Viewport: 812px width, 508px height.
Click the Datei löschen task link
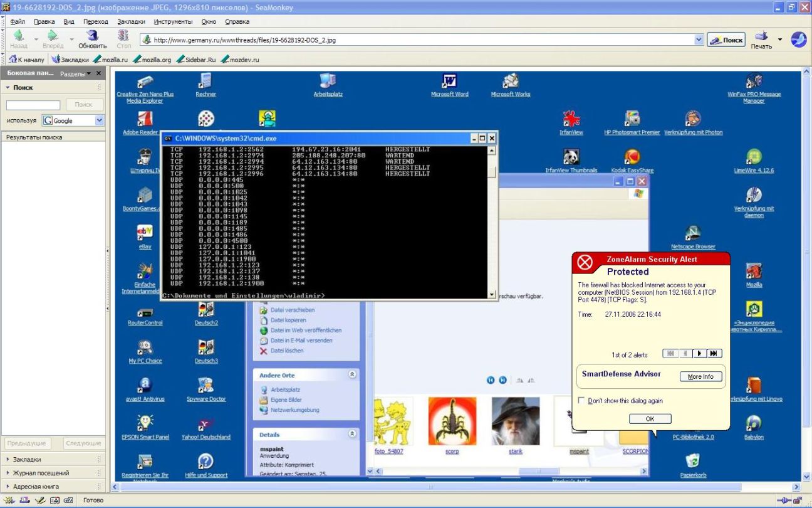pos(282,351)
